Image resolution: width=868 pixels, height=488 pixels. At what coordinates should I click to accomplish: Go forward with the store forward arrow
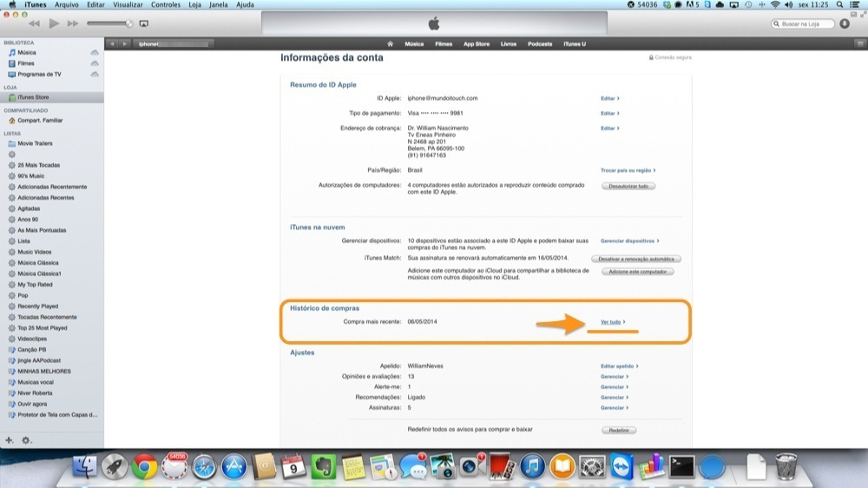[124, 43]
